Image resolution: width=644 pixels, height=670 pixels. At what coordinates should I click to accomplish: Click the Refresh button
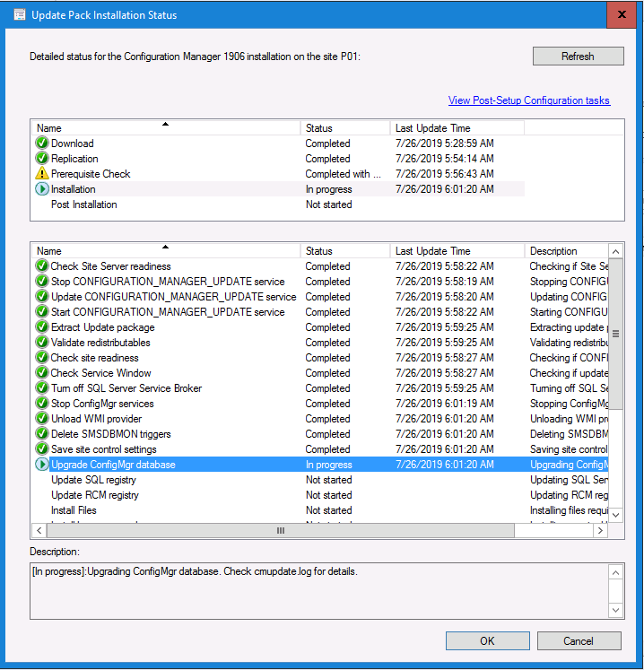tap(579, 57)
